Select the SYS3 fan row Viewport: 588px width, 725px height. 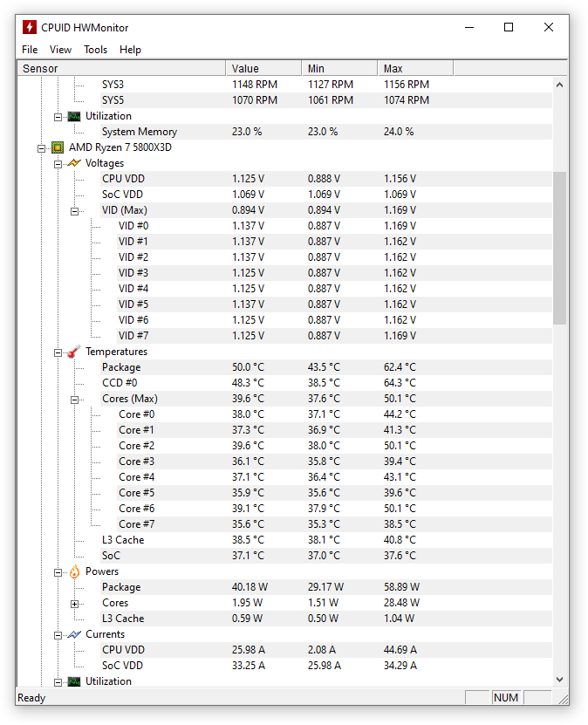326,85
